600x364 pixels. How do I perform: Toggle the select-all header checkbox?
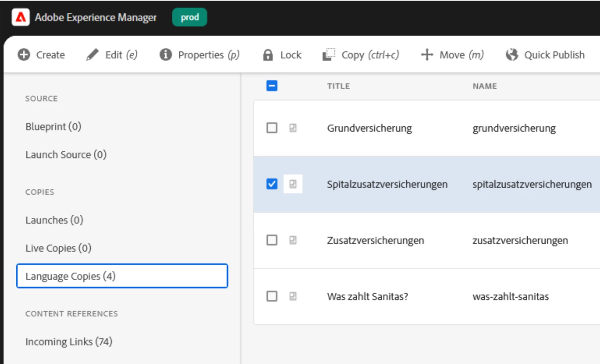pos(272,86)
